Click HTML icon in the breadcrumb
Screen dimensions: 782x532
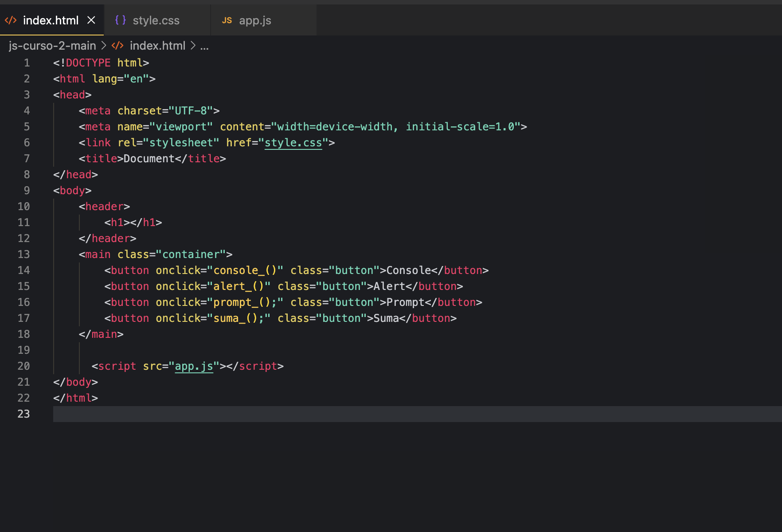click(117, 46)
